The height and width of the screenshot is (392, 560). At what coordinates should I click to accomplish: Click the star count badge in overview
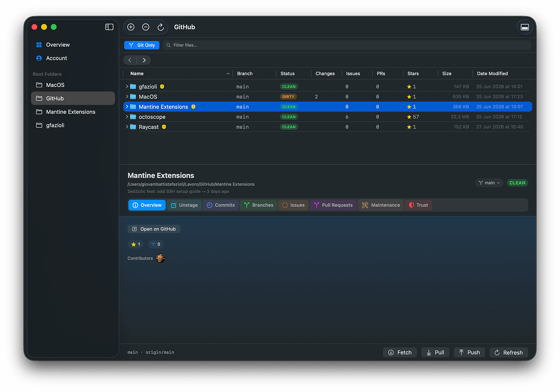(x=136, y=244)
